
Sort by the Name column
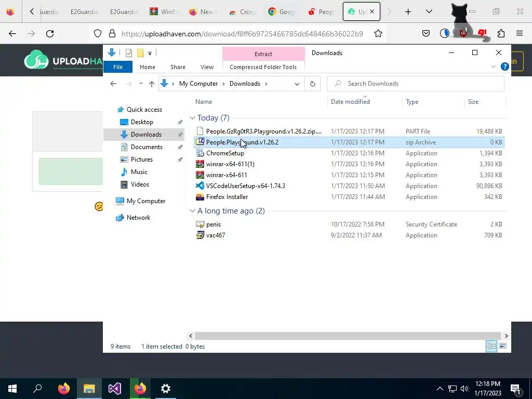(204, 102)
